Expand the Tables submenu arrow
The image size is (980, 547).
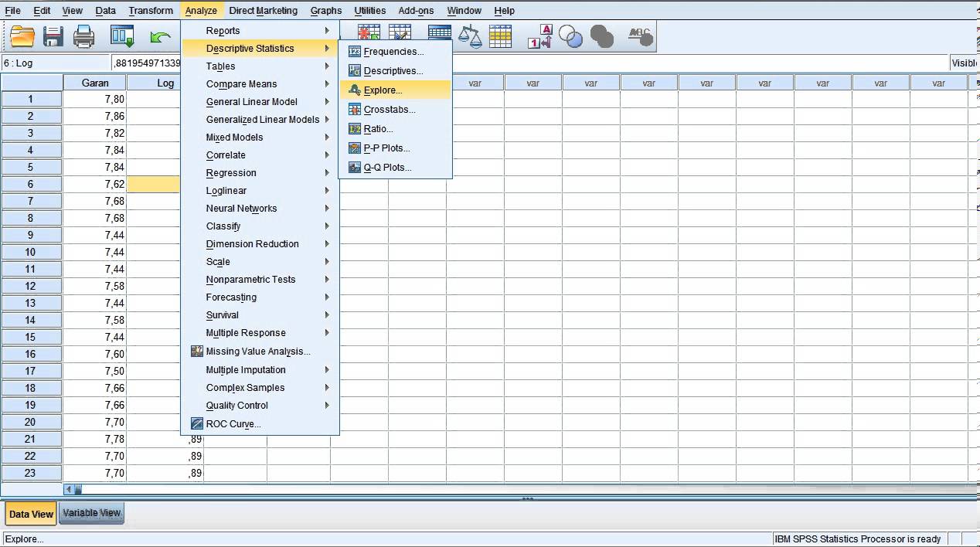coord(327,66)
